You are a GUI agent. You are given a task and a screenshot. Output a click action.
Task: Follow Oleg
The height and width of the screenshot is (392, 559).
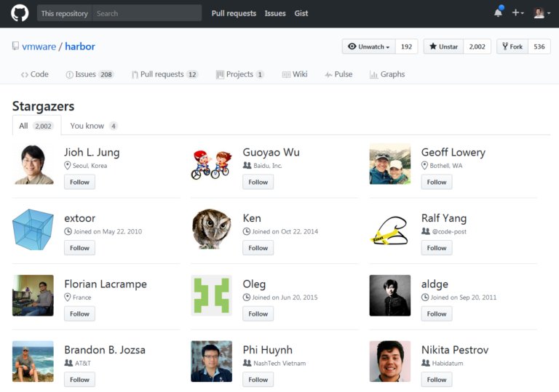point(258,314)
